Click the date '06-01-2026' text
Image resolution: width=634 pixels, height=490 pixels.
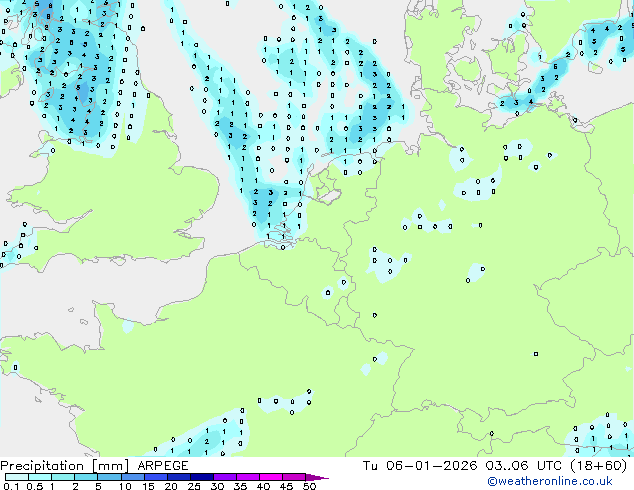pyautogui.click(x=431, y=466)
